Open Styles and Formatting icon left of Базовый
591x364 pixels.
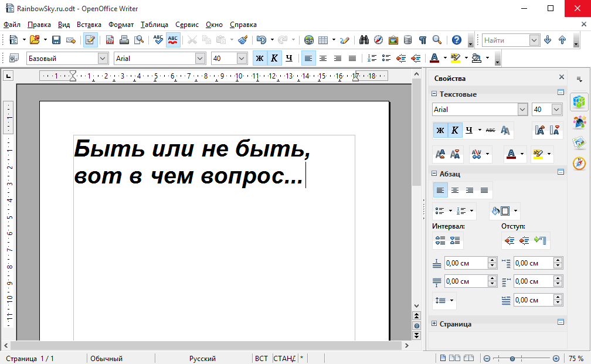(x=14, y=58)
